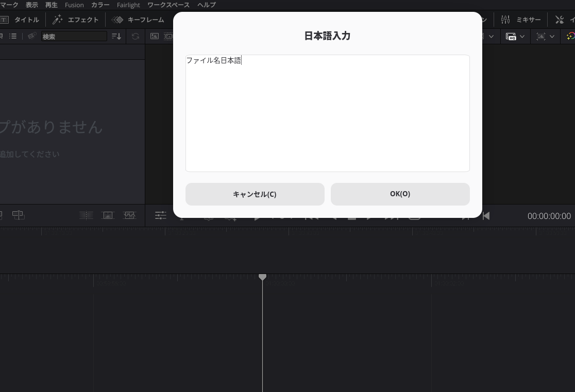The image size is (575, 392).
Task: Click the source clip image icon
Action: [155, 36]
